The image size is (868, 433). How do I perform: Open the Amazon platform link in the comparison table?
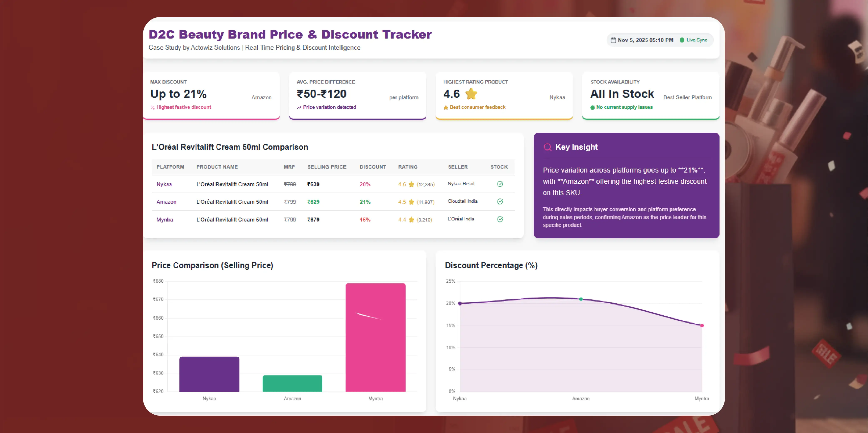click(x=166, y=202)
